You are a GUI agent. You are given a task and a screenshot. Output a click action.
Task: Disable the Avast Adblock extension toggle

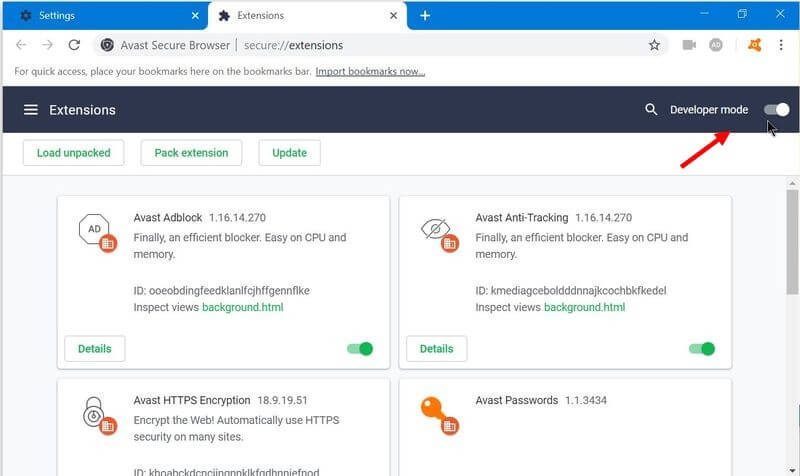(360, 348)
